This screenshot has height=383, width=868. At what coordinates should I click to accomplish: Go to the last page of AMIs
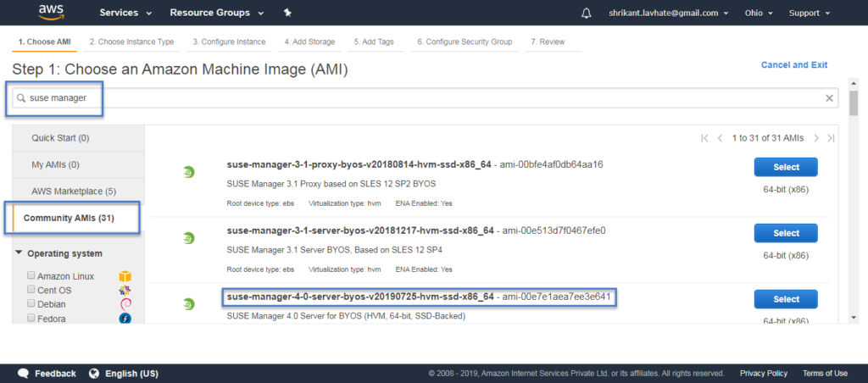tap(831, 138)
